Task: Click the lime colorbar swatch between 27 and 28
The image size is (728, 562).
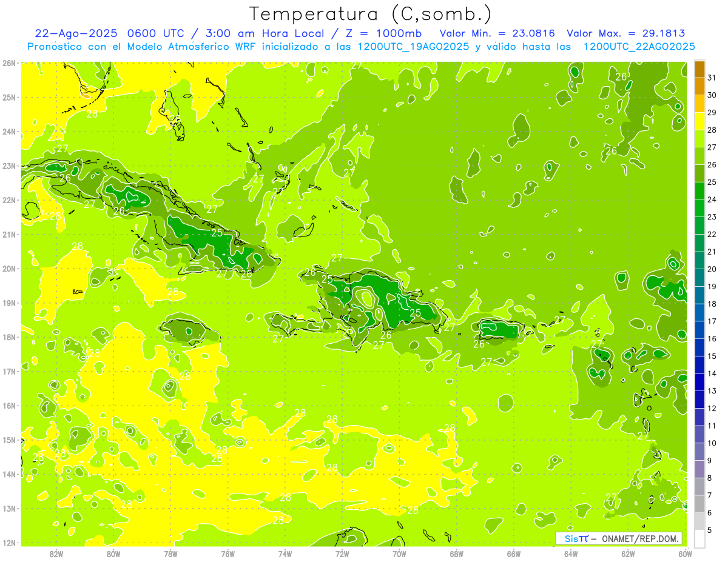Action: pyautogui.click(x=699, y=138)
